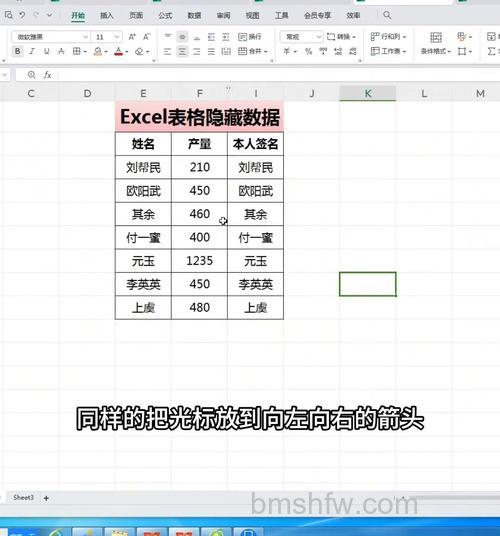This screenshot has height=536, width=500.
Task: Switch to the 视图 View tab
Action: [253, 15]
